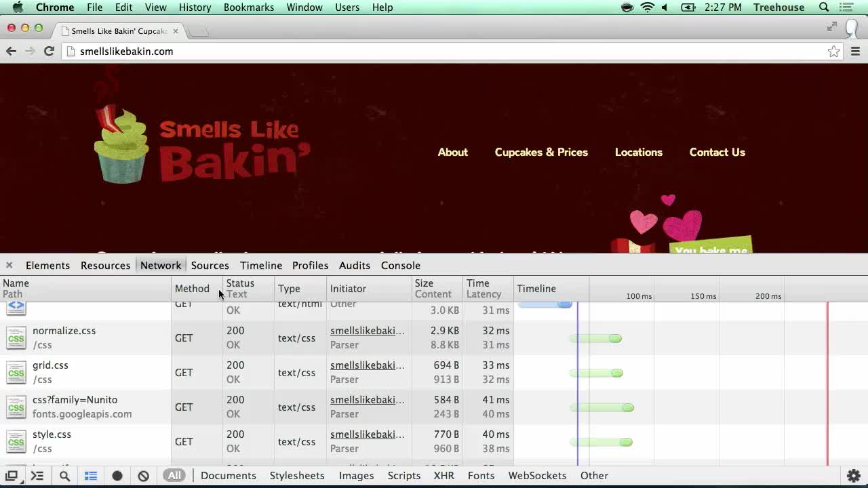868x488 pixels.
Task: Open the Bookmarks menu
Action: click(x=249, y=7)
